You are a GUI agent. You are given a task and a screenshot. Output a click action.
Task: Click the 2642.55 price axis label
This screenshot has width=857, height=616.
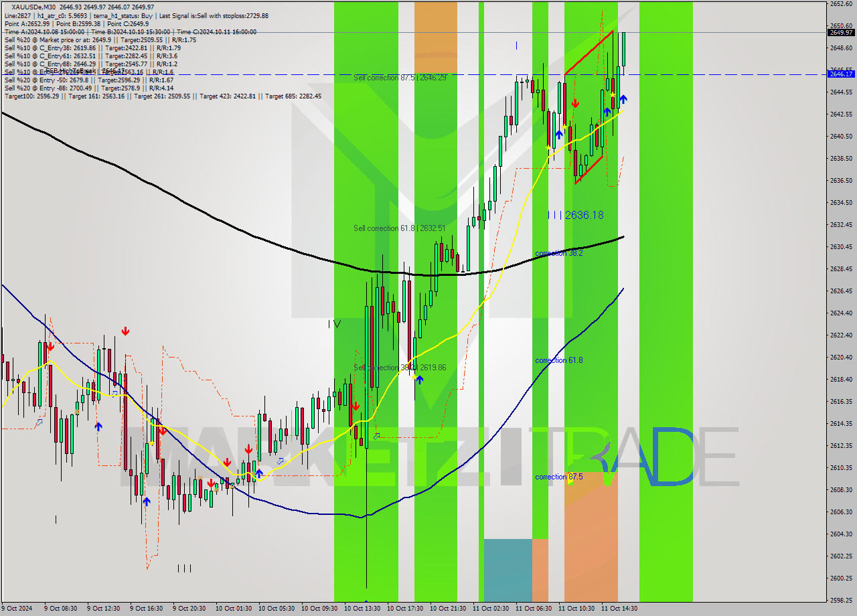coord(841,114)
